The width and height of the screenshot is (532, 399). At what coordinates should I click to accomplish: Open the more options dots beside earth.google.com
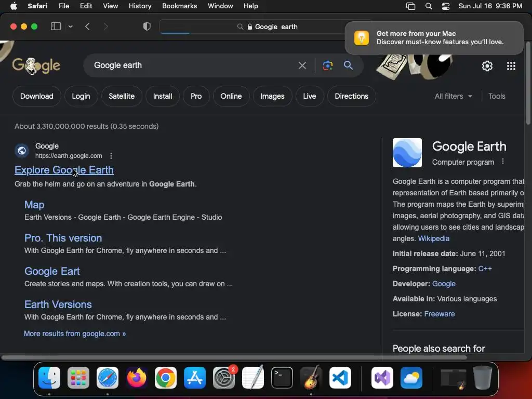[x=111, y=156]
